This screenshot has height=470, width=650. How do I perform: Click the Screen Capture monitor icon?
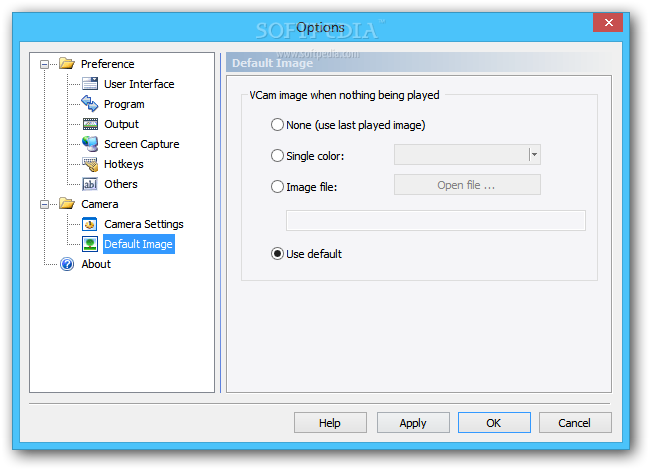tap(90, 144)
